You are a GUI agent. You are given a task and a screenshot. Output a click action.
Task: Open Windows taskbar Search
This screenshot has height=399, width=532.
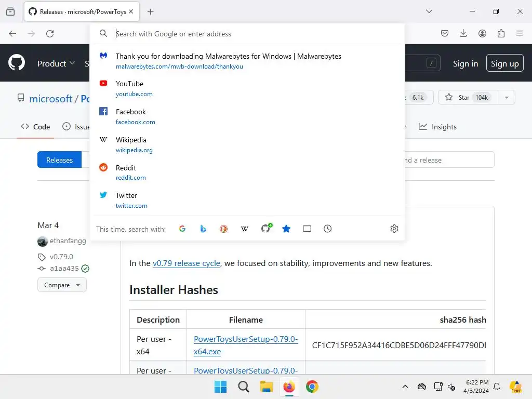point(243,387)
